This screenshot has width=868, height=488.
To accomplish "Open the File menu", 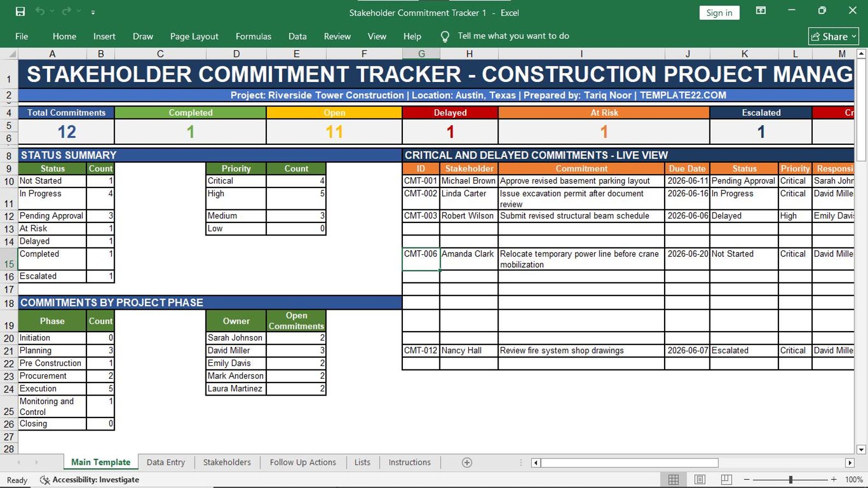I will point(22,36).
